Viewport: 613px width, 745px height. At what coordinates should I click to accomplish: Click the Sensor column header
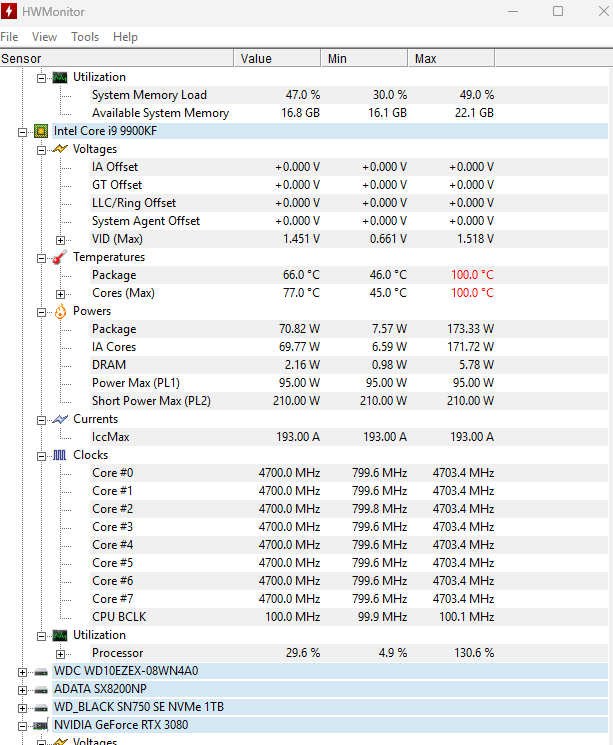(x=117, y=58)
